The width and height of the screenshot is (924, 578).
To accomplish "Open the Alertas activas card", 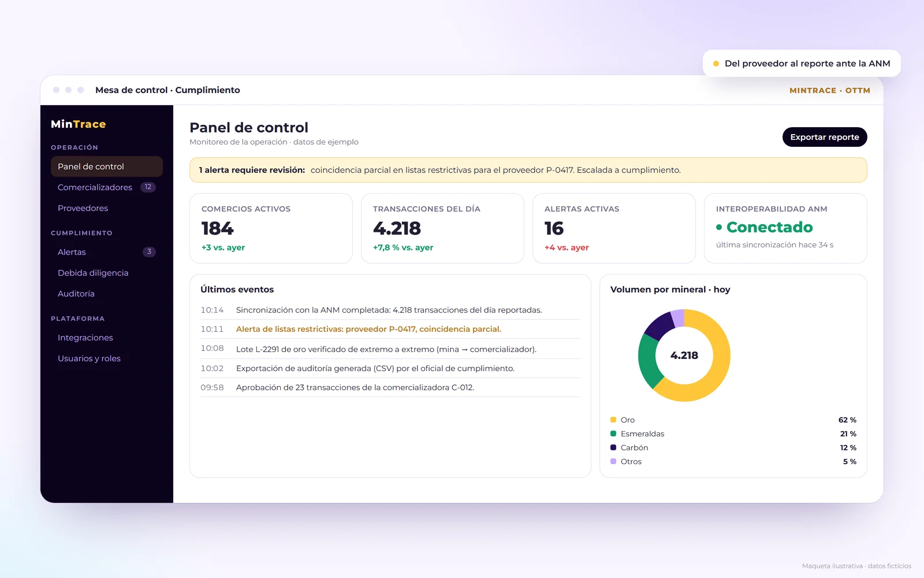I will (614, 228).
